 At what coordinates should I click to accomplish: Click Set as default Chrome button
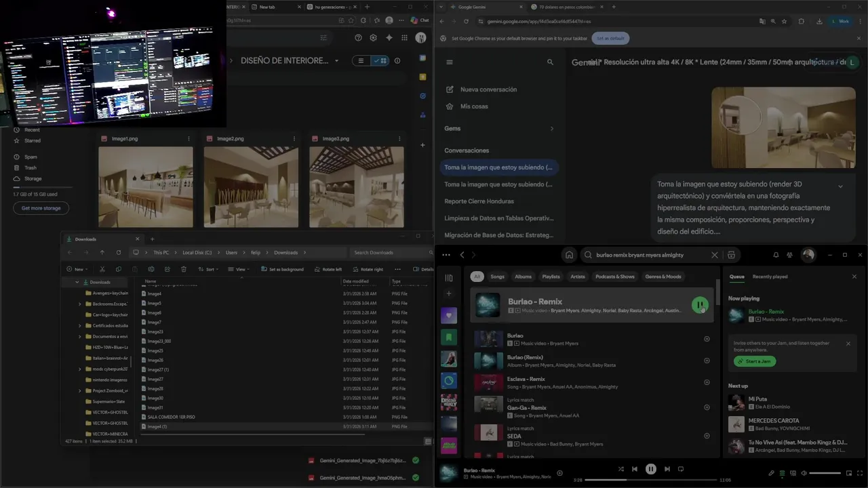[610, 38]
